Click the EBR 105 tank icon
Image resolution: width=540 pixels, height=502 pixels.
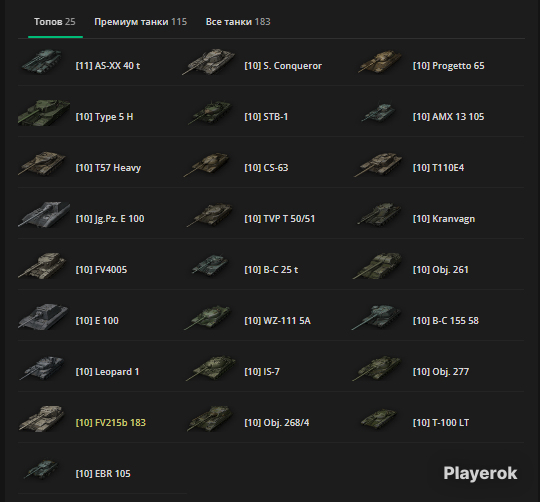pyautogui.click(x=41, y=469)
